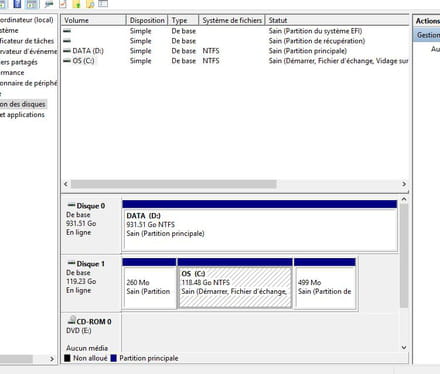
Task: Select the OS (C:) row in volume list
Action: (x=235, y=61)
